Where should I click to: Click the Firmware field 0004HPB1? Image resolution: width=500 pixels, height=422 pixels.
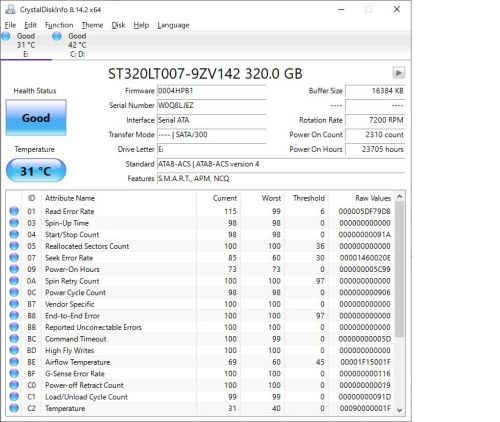point(211,91)
